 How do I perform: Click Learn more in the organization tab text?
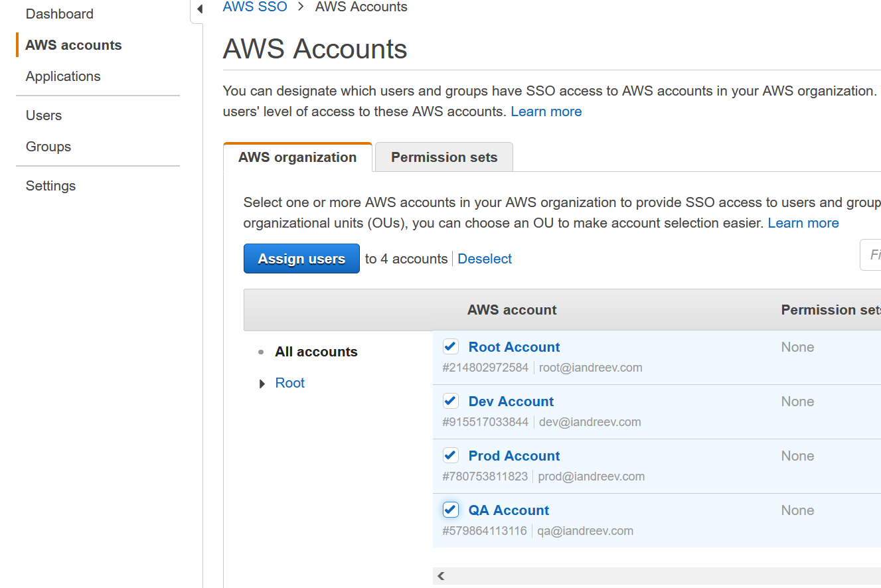pos(803,223)
